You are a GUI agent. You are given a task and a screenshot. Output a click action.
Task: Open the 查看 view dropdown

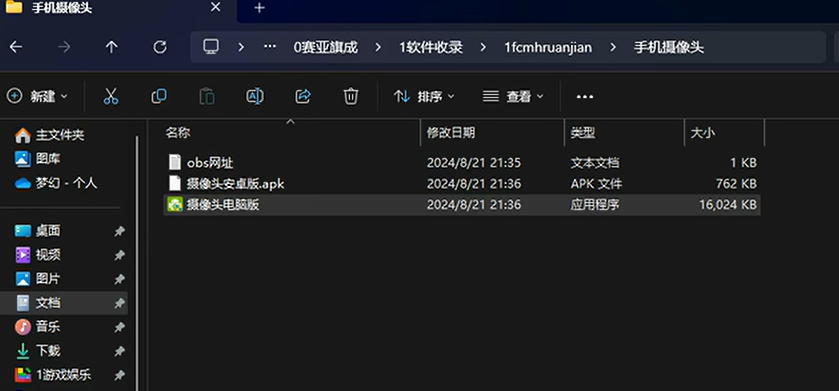coord(513,96)
